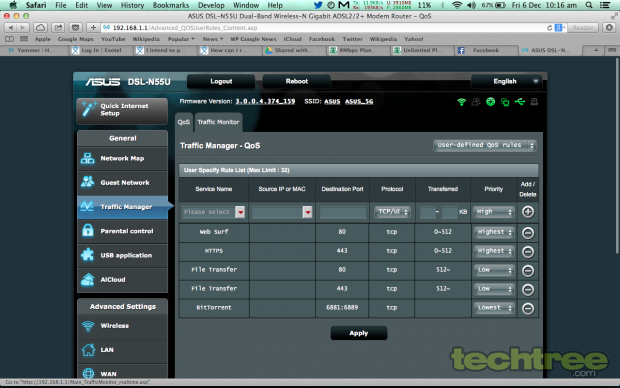Remove the Web Surf rule
The width and height of the screenshot is (620, 388).
[528, 233]
